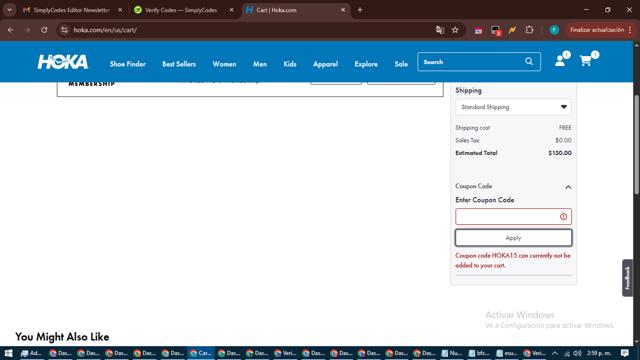Click the Apply coupon button

click(513, 238)
